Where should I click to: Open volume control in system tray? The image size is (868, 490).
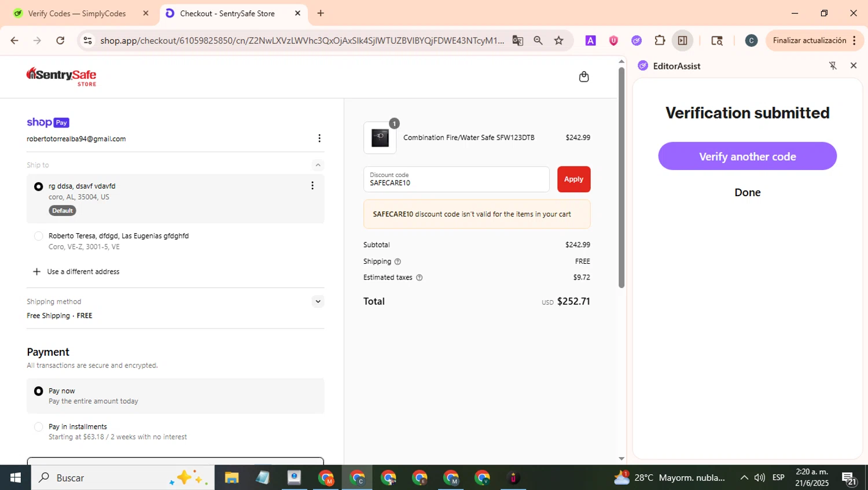coord(760,478)
